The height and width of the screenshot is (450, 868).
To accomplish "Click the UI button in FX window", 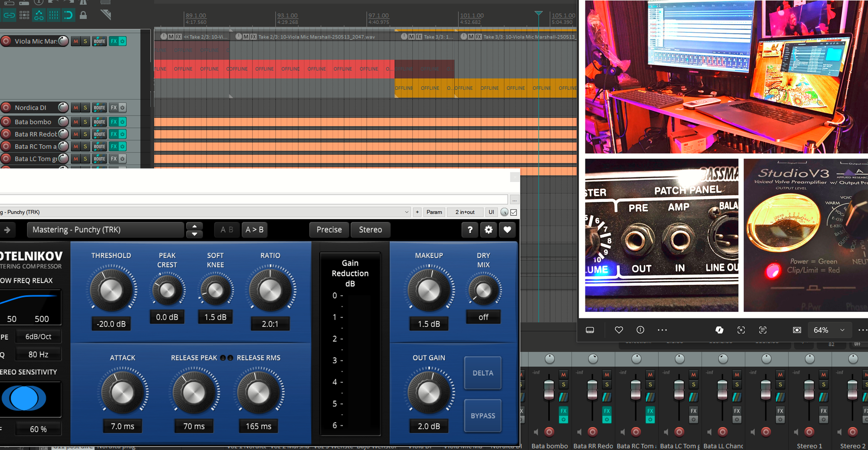I will pos(491,212).
